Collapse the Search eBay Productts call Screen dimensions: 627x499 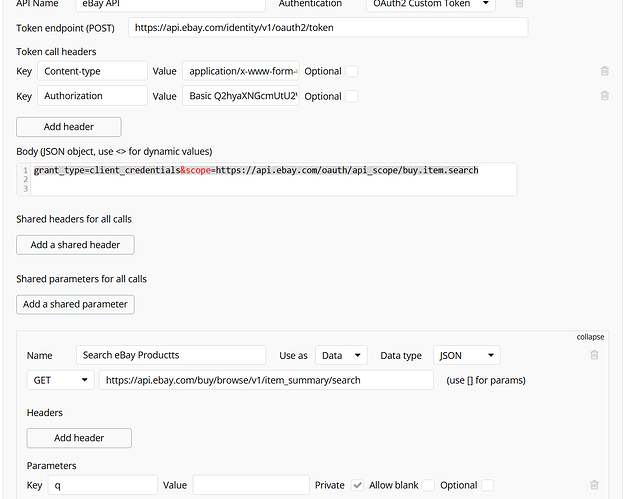[x=590, y=337]
